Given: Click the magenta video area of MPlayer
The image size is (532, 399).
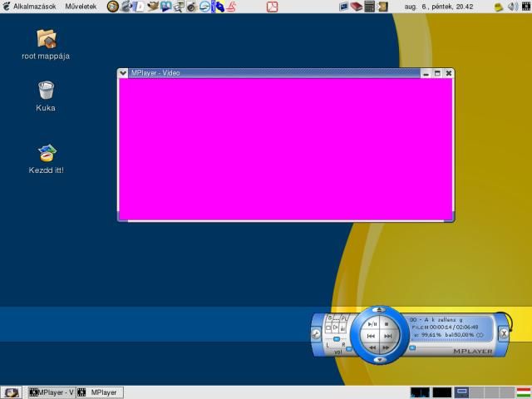Looking at the screenshot, I should [x=286, y=150].
